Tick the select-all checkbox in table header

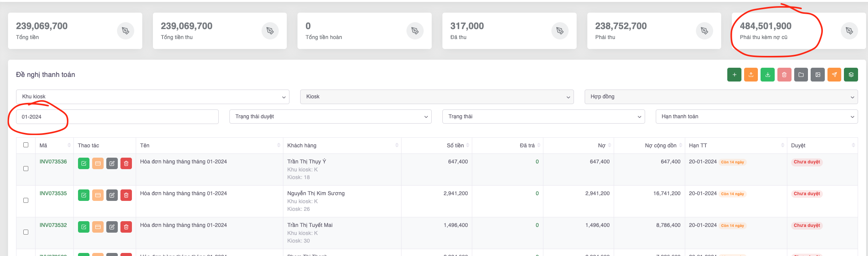[x=26, y=145]
